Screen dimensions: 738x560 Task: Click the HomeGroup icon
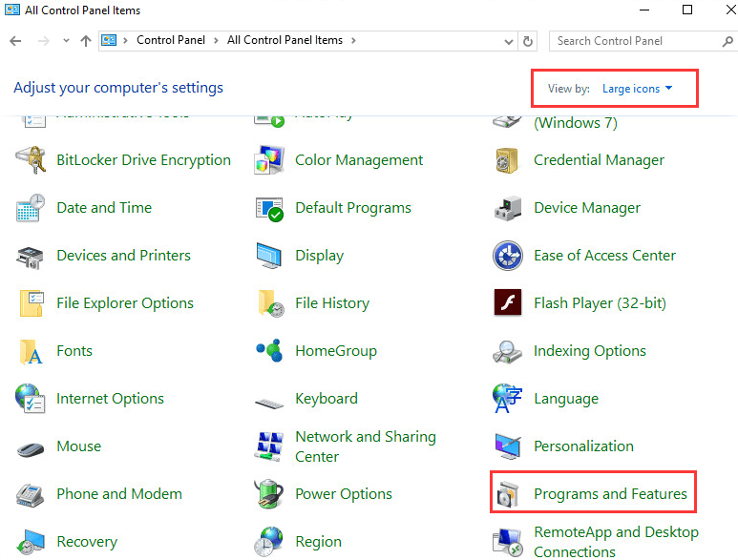tap(269, 351)
